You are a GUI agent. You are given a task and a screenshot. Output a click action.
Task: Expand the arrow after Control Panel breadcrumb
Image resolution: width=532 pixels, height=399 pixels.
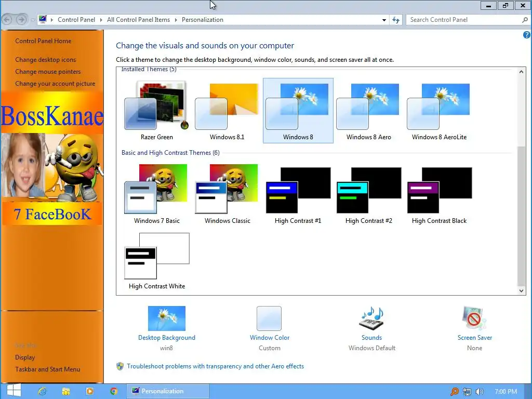[101, 20]
